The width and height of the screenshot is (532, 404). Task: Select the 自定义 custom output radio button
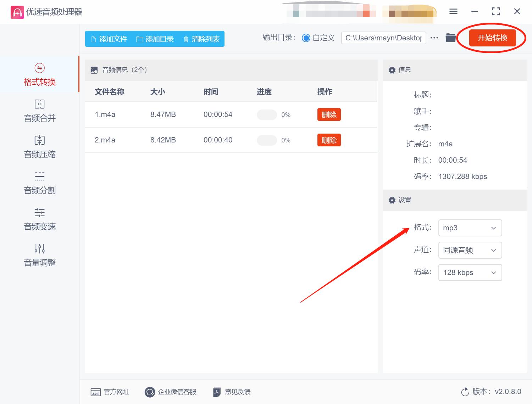pyautogui.click(x=306, y=38)
